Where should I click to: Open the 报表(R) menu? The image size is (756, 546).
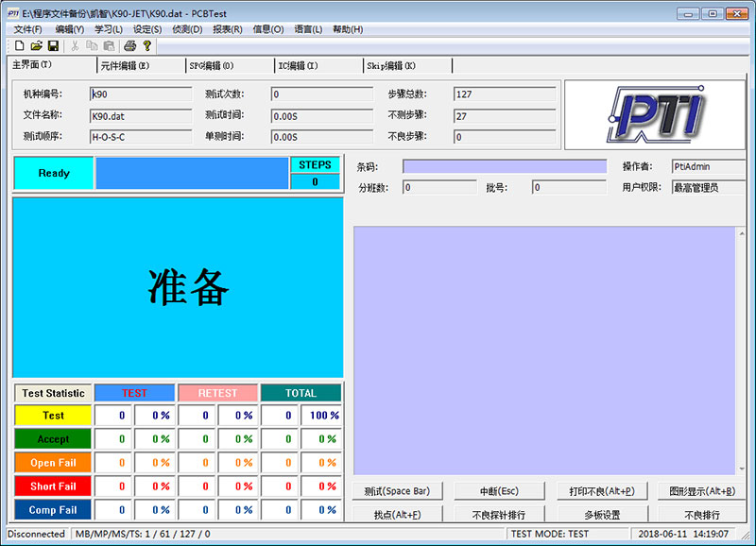tap(227, 29)
